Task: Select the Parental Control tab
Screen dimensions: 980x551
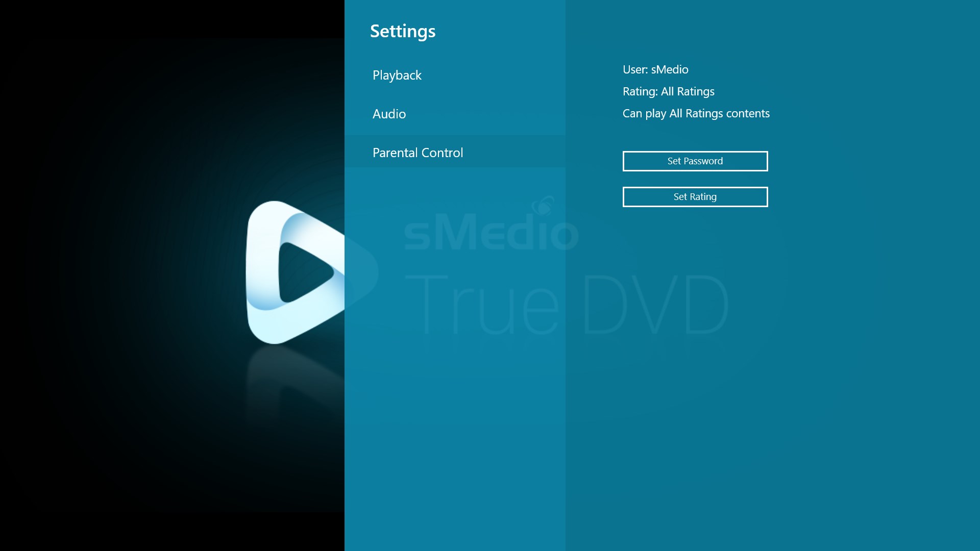Action: click(418, 152)
